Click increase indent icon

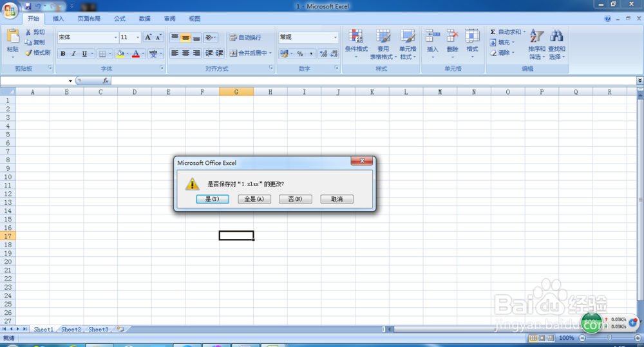220,53
